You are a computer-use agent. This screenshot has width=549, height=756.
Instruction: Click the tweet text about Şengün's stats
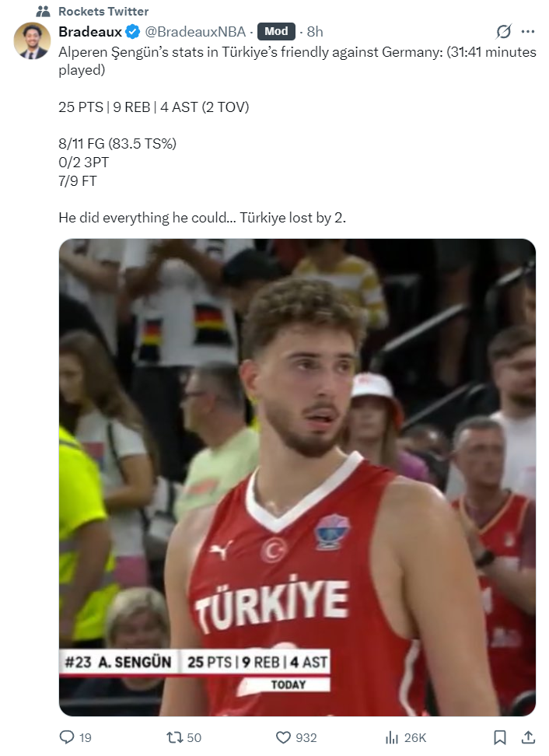pyautogui.click(x=297, y=135)
